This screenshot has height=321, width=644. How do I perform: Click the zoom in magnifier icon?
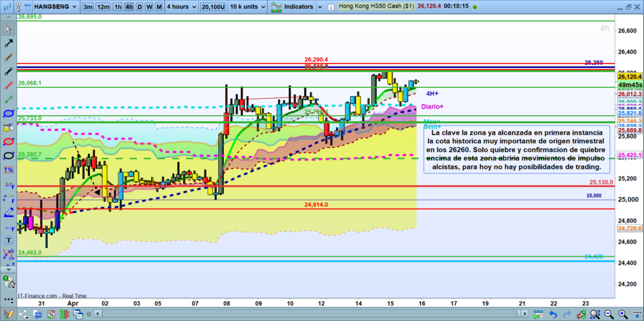tap(621, 313)
